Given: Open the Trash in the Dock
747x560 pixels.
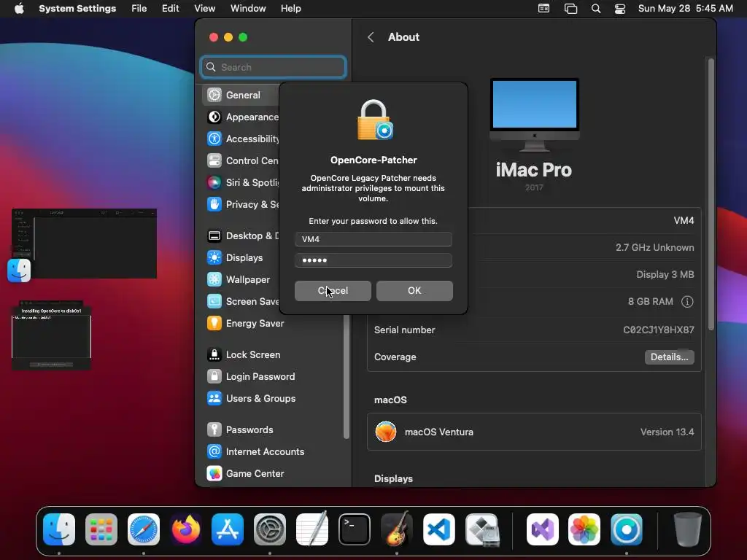Looking at the screenshot, I should 687,529.
